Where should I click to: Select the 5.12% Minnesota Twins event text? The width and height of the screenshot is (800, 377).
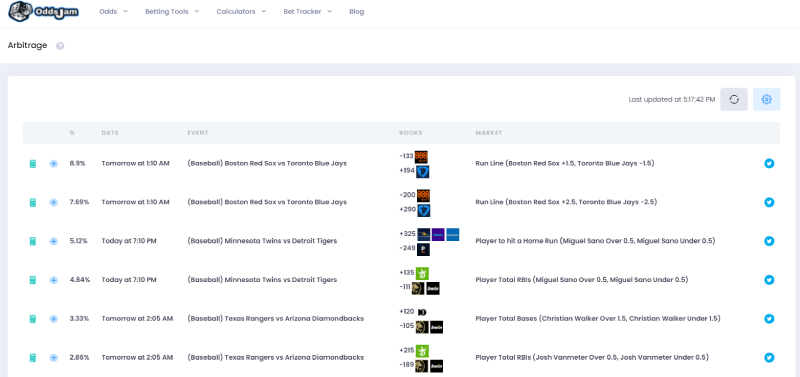tap(262, 241)
